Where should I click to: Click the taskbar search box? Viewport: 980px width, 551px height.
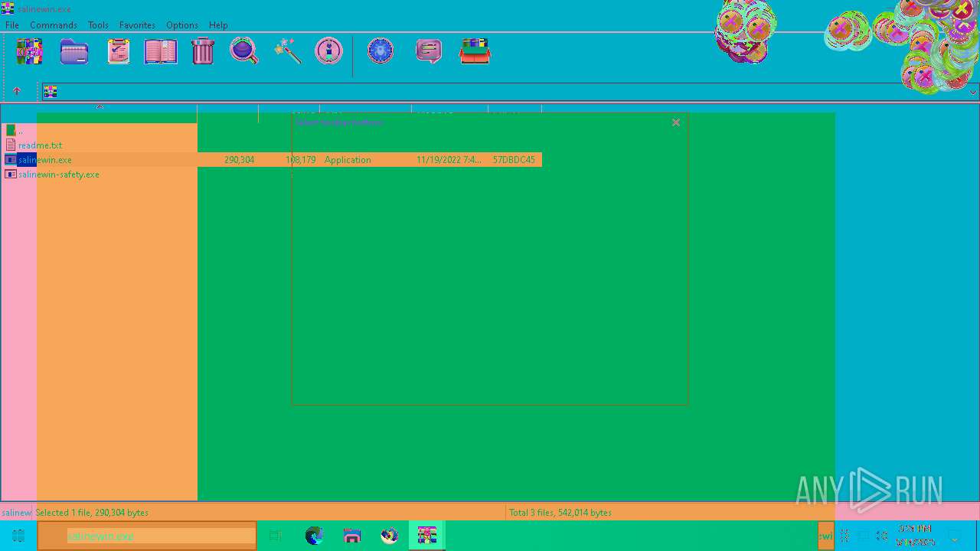click(x=146, y=536)
